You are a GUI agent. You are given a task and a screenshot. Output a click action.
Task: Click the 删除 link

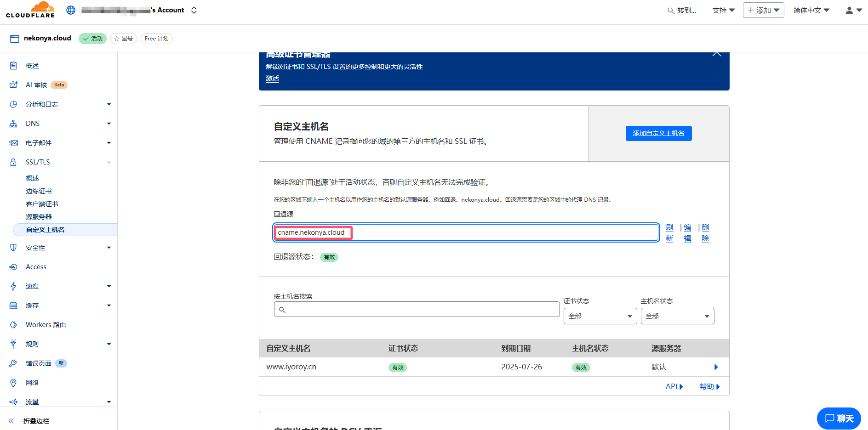point(705,233)
